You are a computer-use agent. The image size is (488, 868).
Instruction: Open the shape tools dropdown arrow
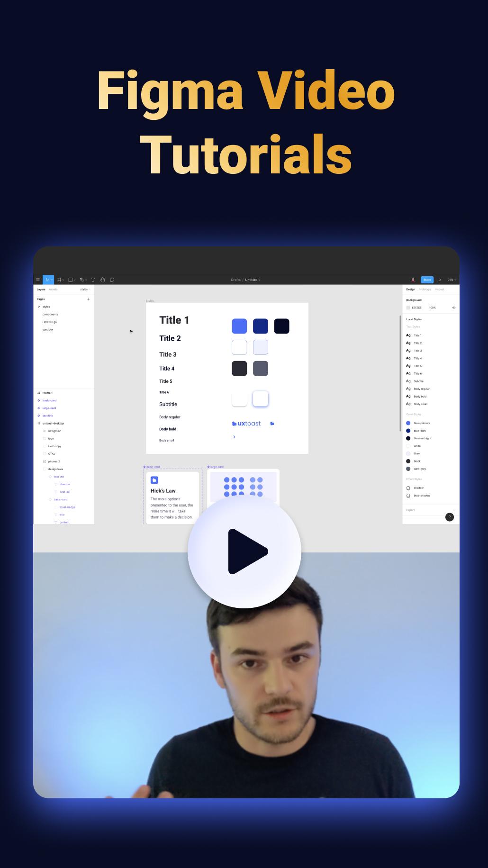tap(75, 280)
